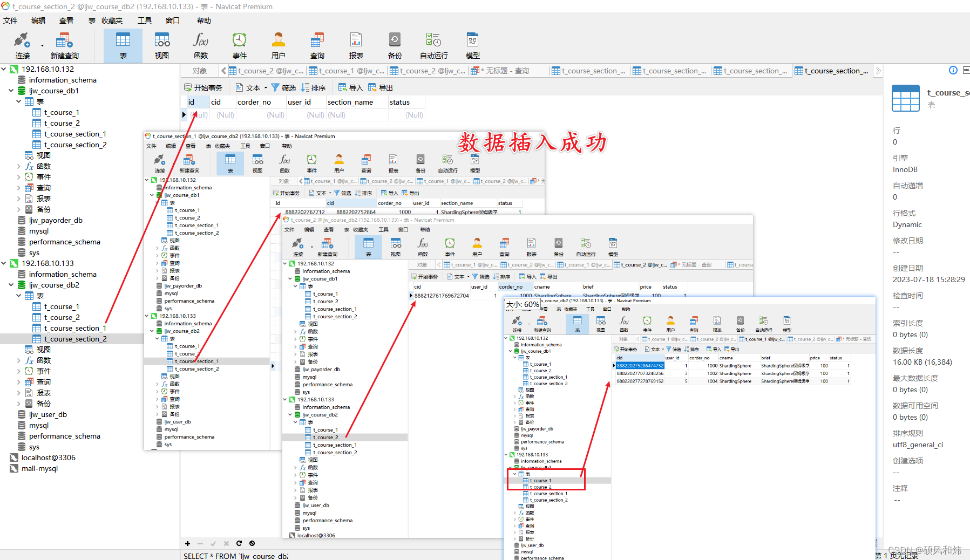
Task: Select the localhost@3306 connection
Action: [x=48, y=457]
